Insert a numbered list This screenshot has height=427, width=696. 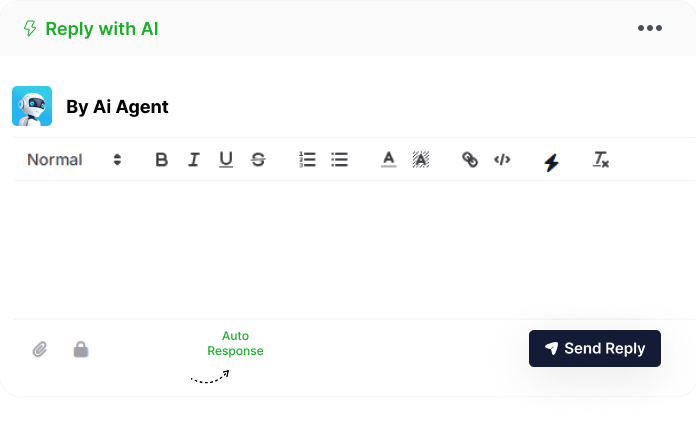pos(307,159)
